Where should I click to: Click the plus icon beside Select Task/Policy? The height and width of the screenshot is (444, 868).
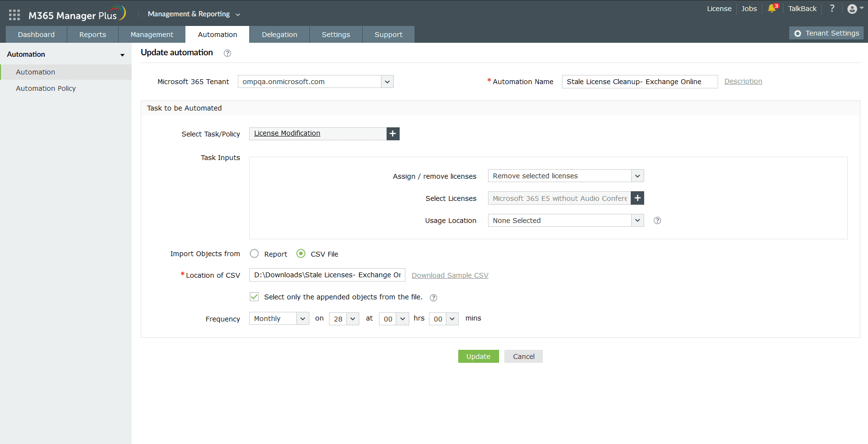point(393,134)
